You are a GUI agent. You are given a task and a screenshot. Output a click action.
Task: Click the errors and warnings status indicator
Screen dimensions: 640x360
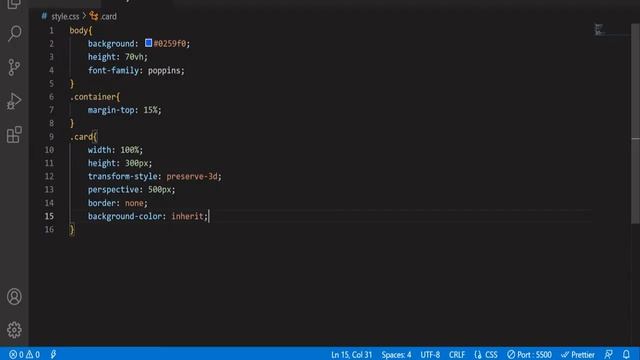click(x=24, y=354)
